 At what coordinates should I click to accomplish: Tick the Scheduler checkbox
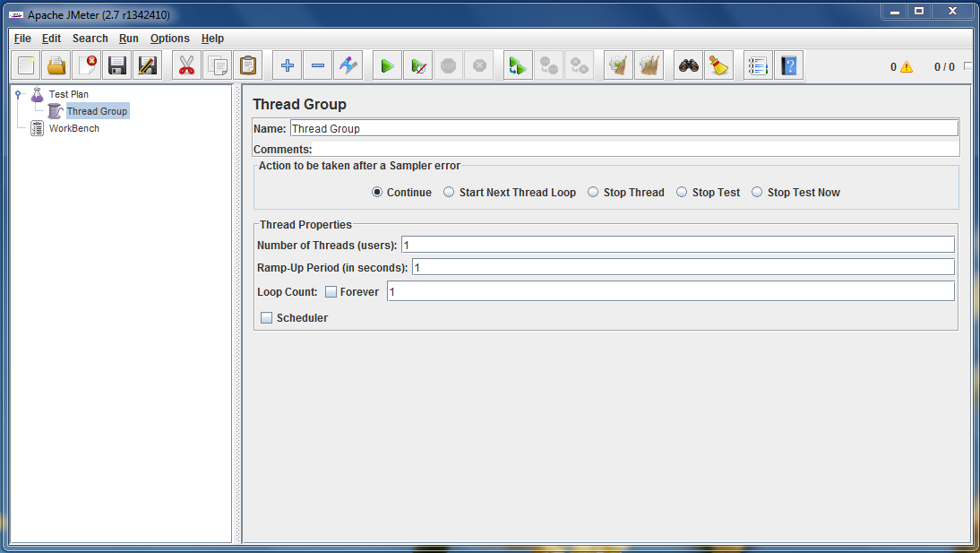(x=266, y=318)
